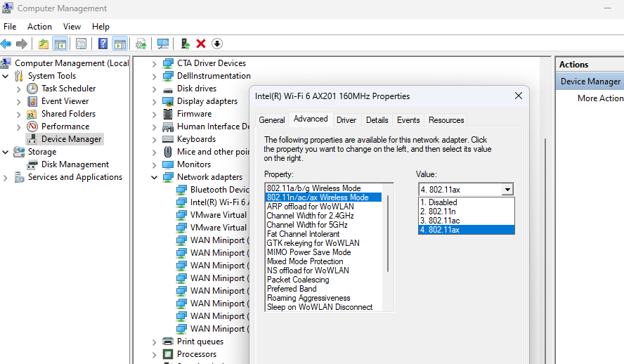
Task: Expand the Task Scheduler node
Action: (18, 89)
